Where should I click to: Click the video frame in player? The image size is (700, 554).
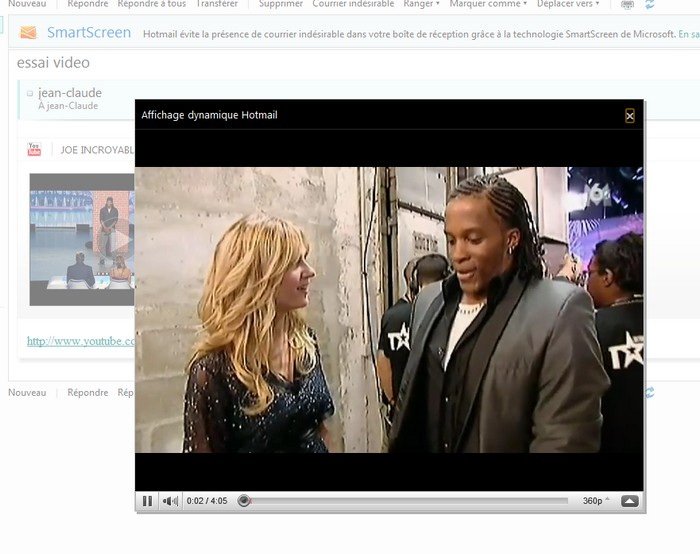pyautogui.click(x=389, y=310)
